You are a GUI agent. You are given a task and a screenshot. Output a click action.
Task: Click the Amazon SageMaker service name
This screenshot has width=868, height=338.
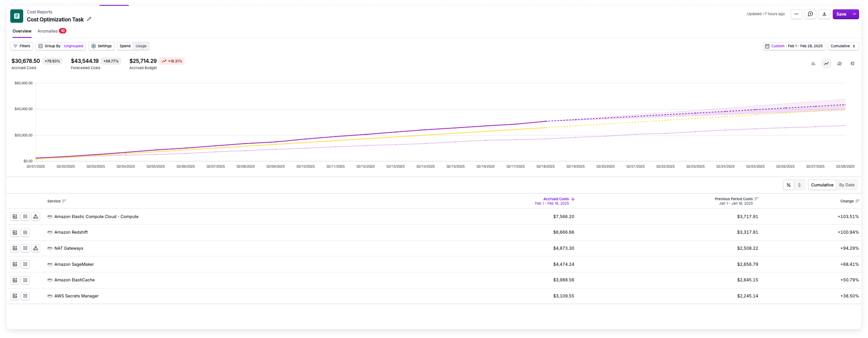pyautogui.click(x=74, y=264)
